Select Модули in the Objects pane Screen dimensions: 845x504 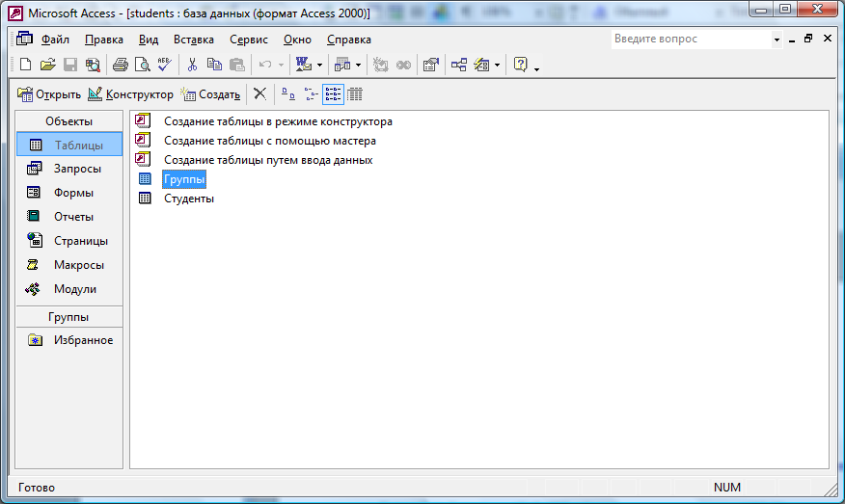(x=69, y=289)
